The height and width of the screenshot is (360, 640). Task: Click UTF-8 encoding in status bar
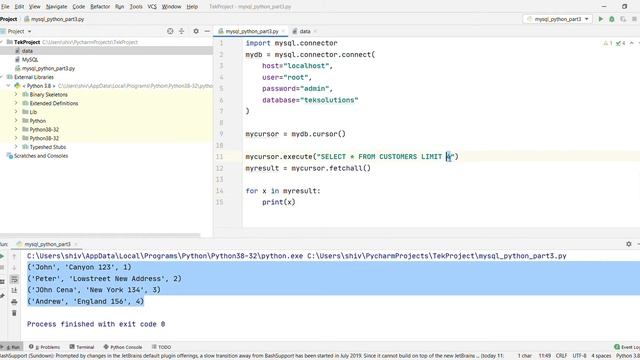pyautogui.click(x=579, y=356)
